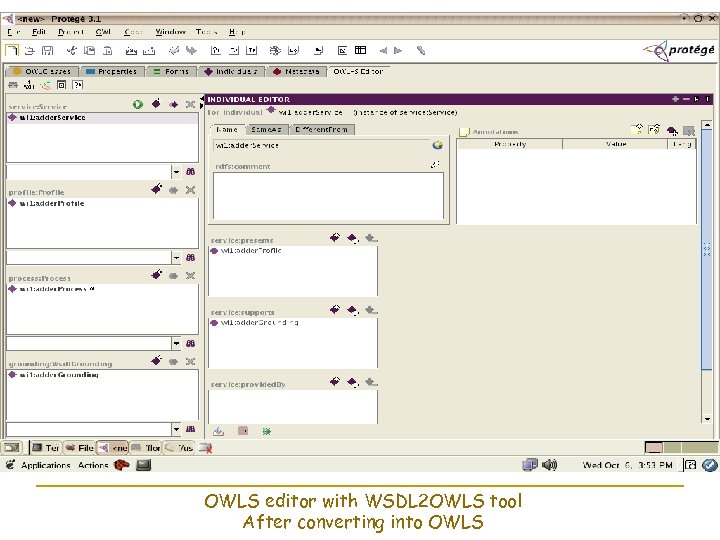
Task: Select wl1:adderProfile in the profile list
Action: 102,203
